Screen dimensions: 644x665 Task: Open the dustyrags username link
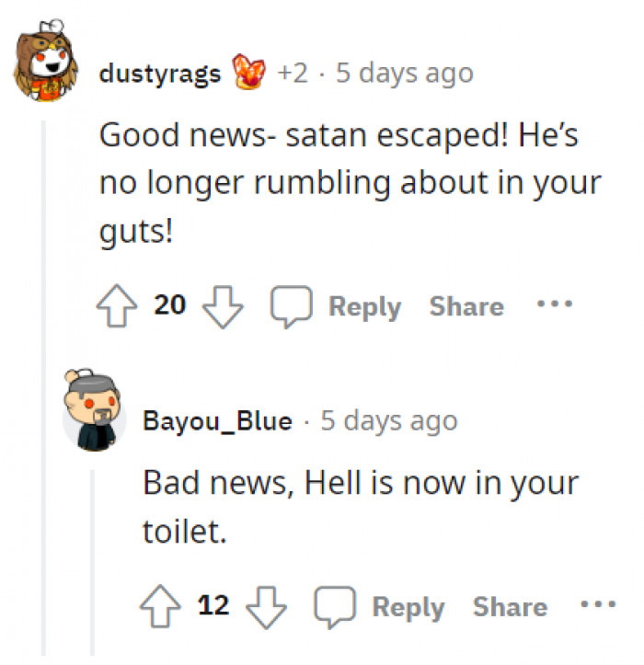point(160,74)
